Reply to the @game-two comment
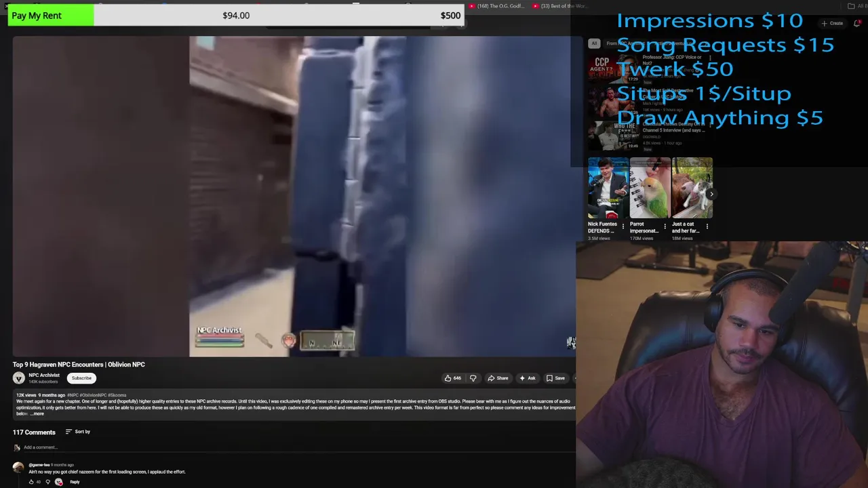The width and height of the screenshot is (868, 488). click(x=75, y=482)
